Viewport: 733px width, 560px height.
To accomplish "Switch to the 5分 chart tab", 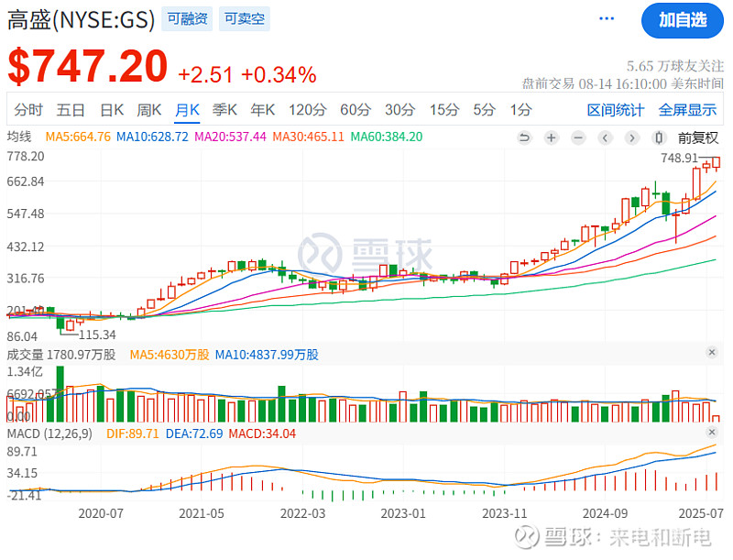I will 484,110.
